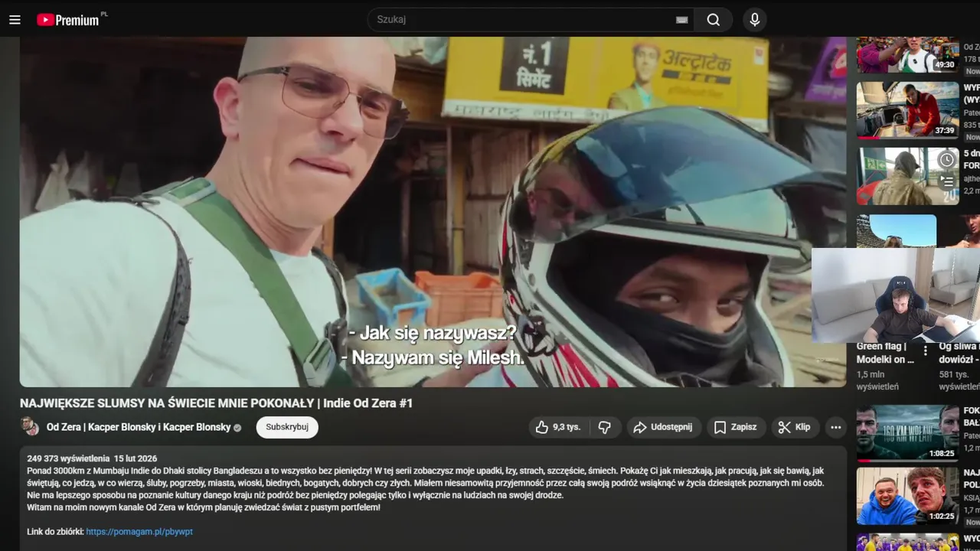This screenshot has height=551, width=980.
Task: Open the hamburger guide menu
Action: click(15, 20)
